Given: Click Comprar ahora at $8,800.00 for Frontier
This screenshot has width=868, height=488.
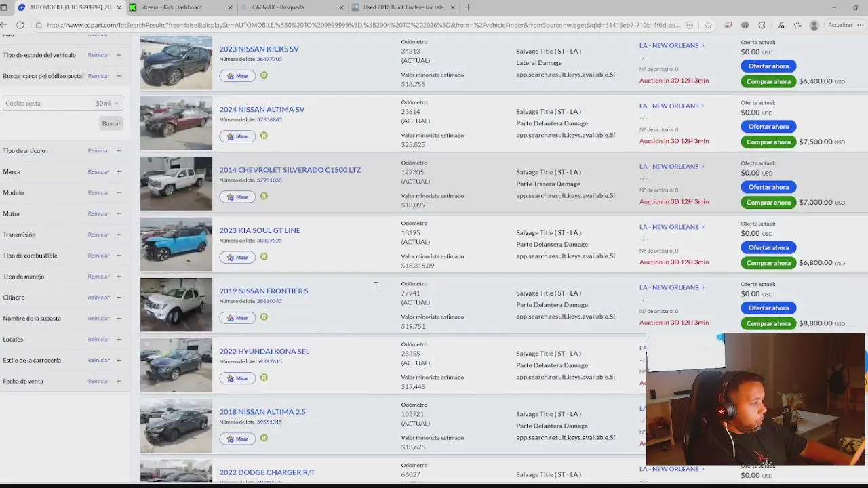Looking at the screenshot, I should point(768,323).
